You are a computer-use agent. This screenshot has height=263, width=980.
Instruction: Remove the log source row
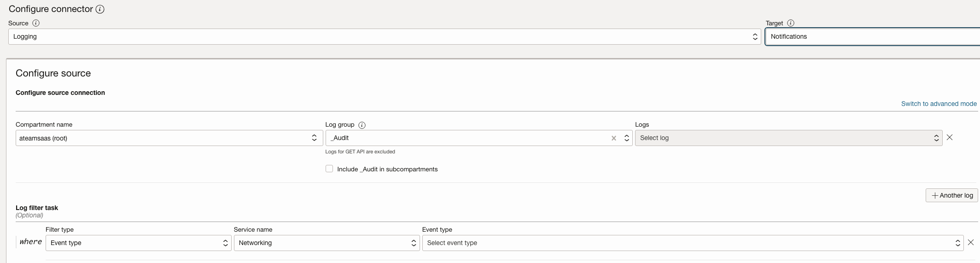coord(950,137)
